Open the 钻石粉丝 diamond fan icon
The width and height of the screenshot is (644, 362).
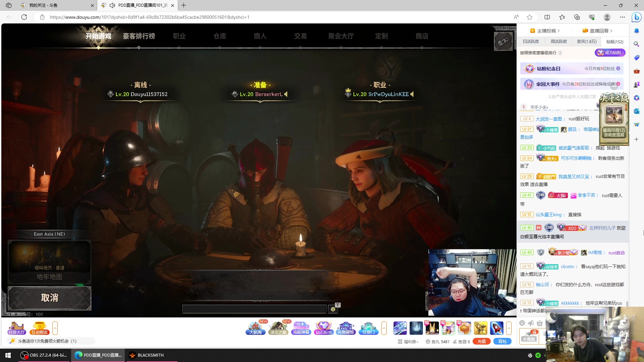coord(324,328)
